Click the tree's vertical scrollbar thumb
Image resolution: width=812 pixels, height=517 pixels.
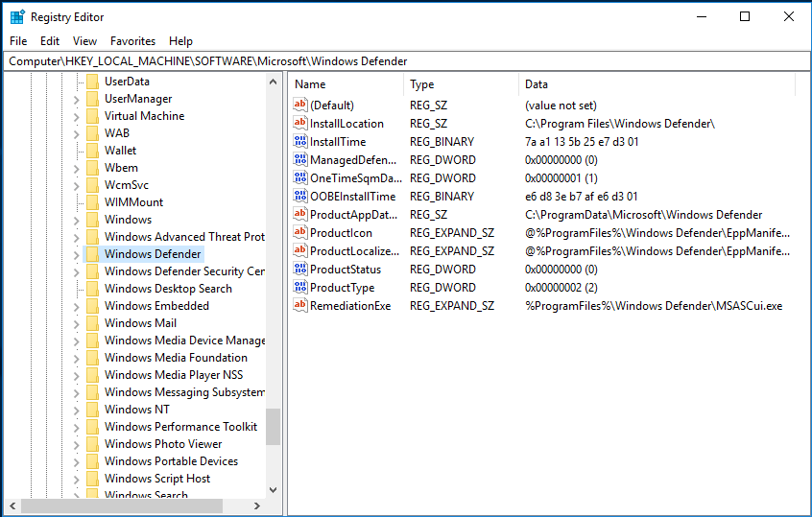273,427
